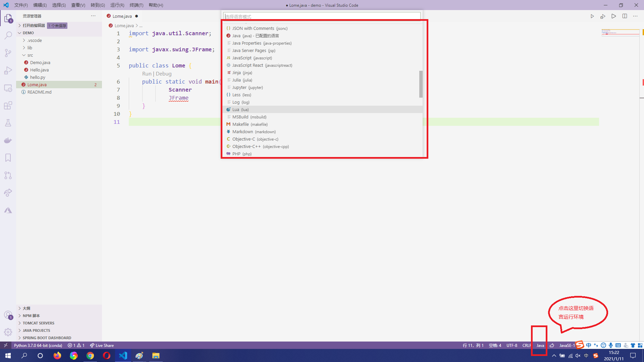The height and width of the screenshot is (362, 644).
Task: Expand the TOMCAT SERVERS section
Action: pyautogui.click(x=59, y=323)
